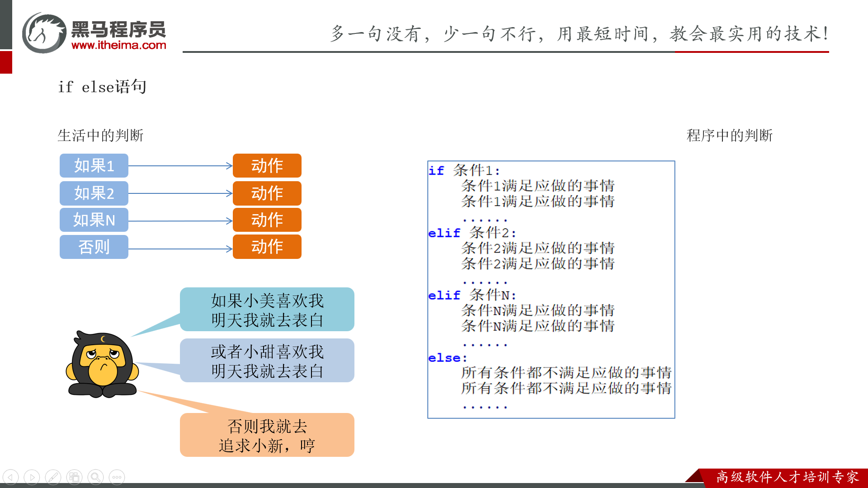
Task: Go to previous slide with left arrow
Action: (10, 477)
